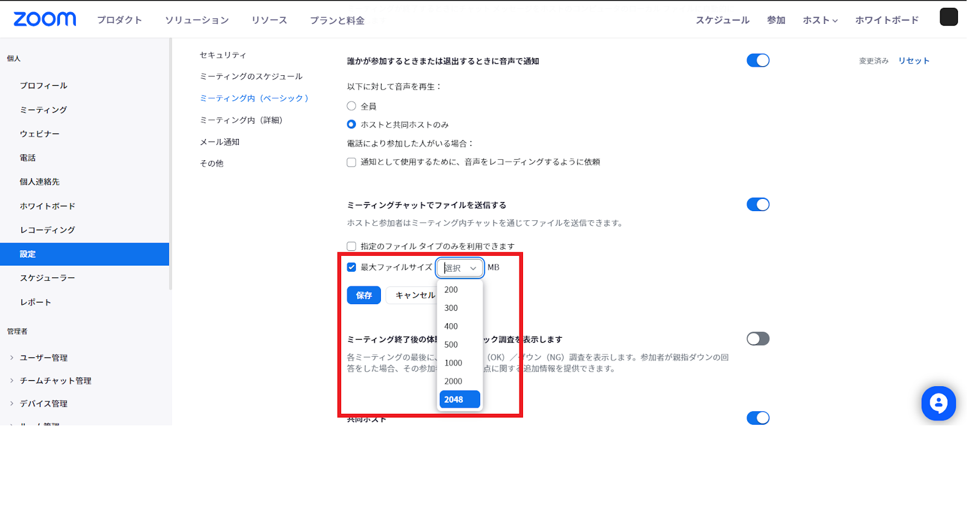Open the max file size 選択 dropdown
Screen dimensions: 980x519
pos(460,268)
